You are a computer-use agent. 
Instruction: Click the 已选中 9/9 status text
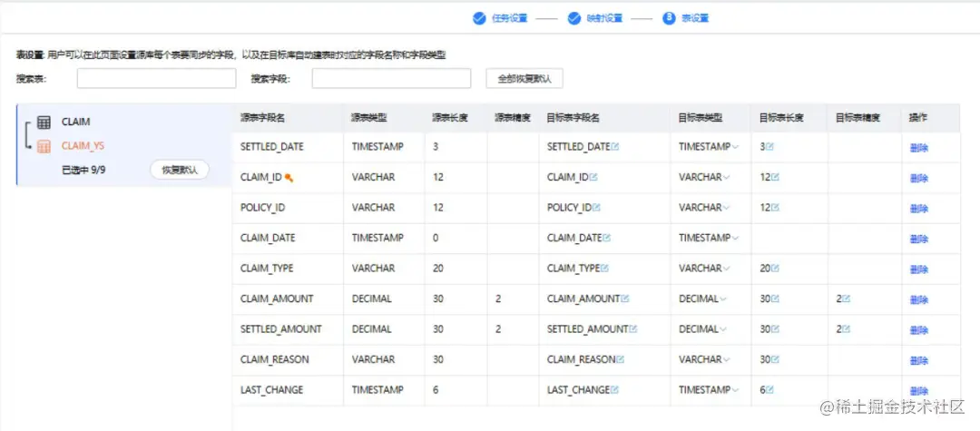point(83,170)
